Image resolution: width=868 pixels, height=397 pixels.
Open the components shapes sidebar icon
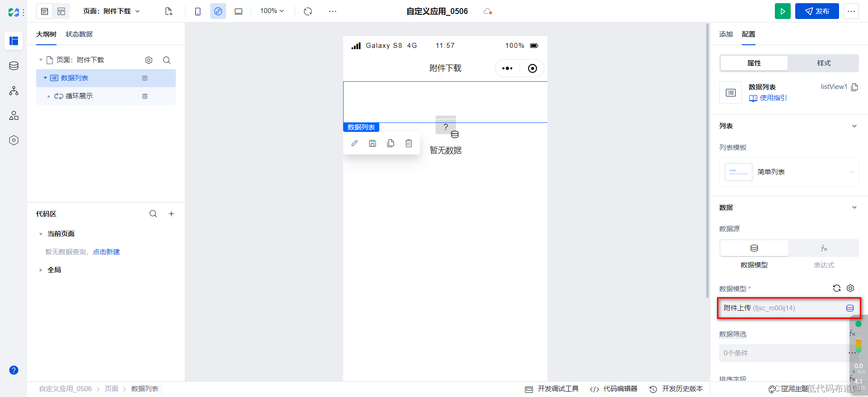tap(14, 116)
